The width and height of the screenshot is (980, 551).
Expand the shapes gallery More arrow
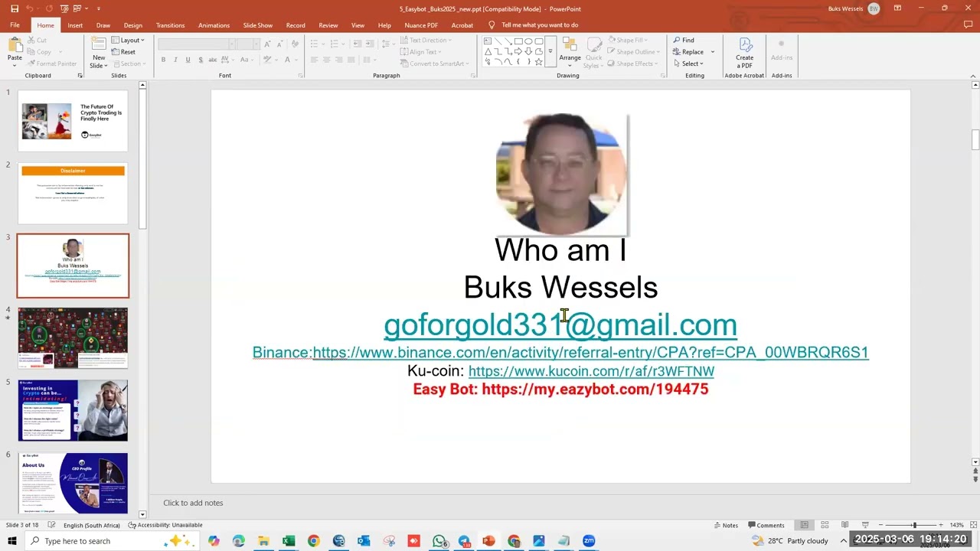pos(550,51)
